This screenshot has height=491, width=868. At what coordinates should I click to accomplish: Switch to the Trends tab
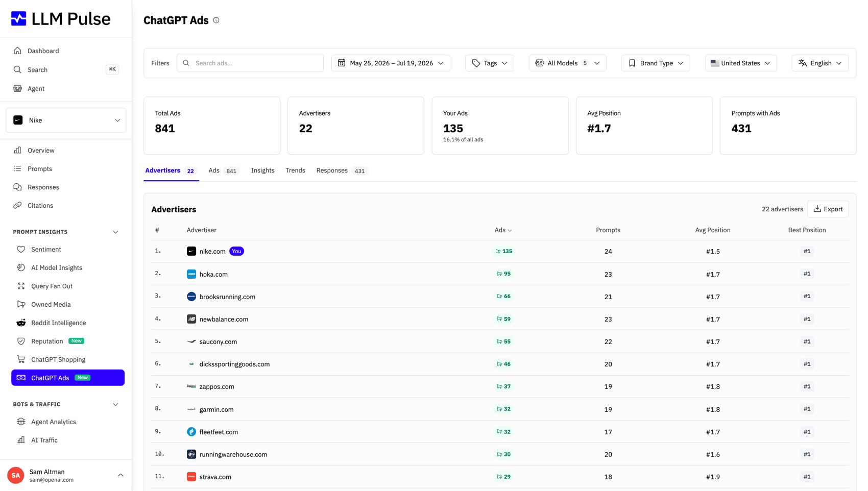[295, 170]
